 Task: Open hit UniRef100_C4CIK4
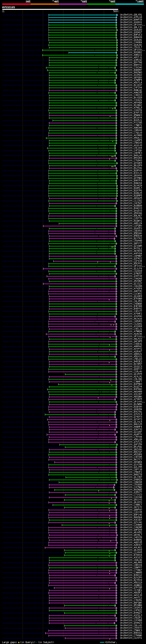pyautogui.click(x=131, y=148)
